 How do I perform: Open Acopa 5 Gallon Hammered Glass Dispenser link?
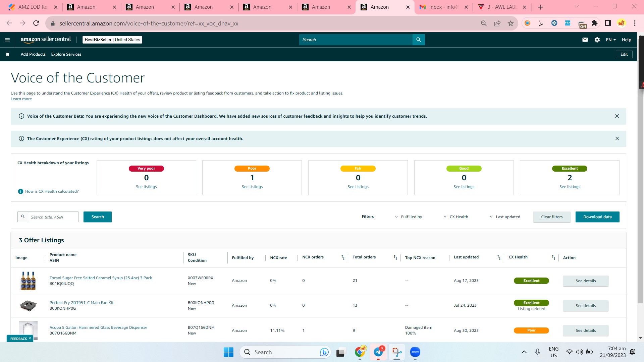click(x=98, y=327)
